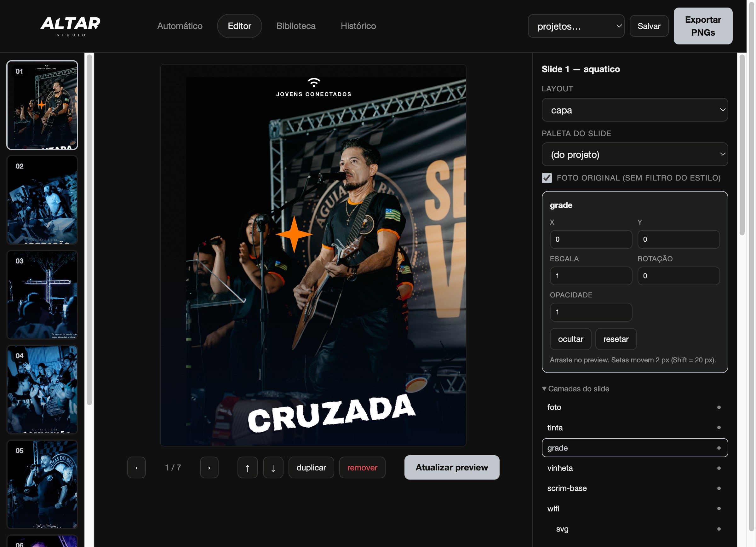Click the resetar button
The image size is (756, 547).
[x=616, y=339]
